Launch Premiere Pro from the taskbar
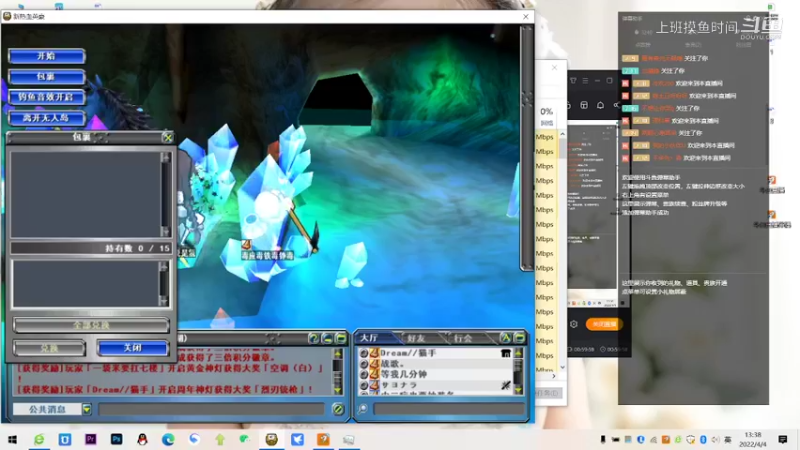The width and height of the screenshot is (800, 450). pos(91,439)
